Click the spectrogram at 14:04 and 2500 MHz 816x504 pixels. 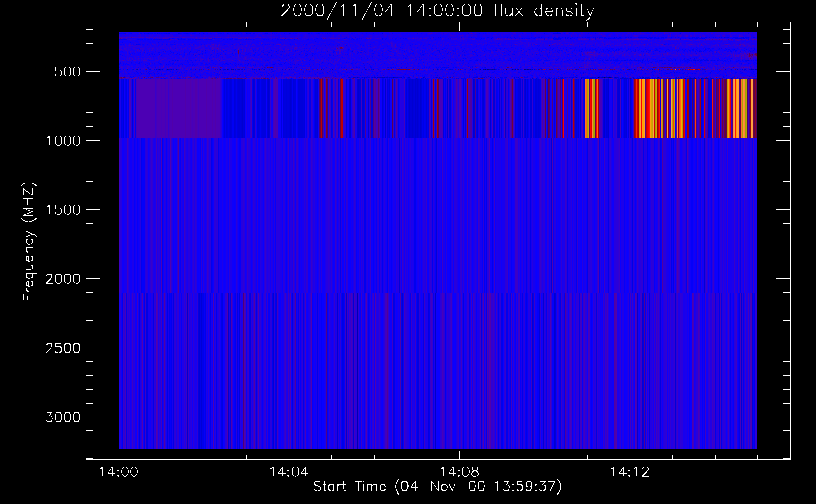click(x=288, y=348)
